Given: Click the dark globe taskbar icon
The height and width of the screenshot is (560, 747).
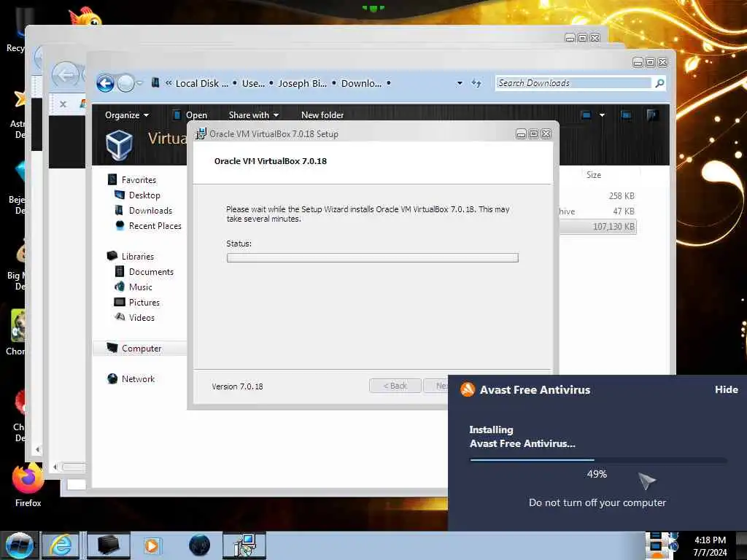Looking at the screenshot, I should [x=199, y=545].
